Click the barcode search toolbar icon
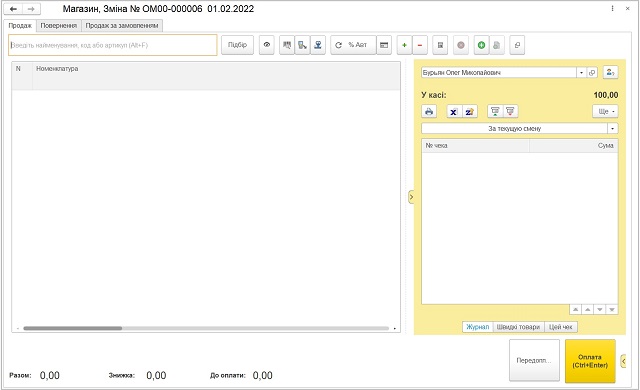This screenshot has width=640, height=390. click(287, 45)
